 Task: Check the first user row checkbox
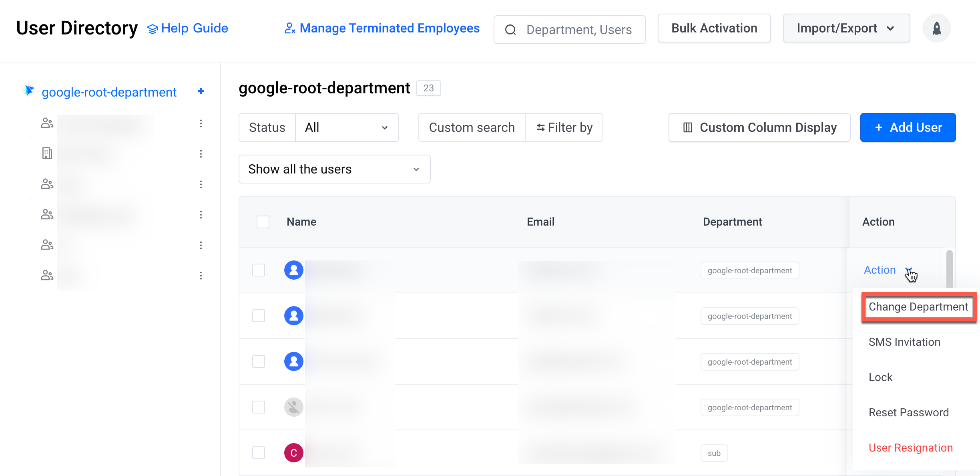pos(259,270)
